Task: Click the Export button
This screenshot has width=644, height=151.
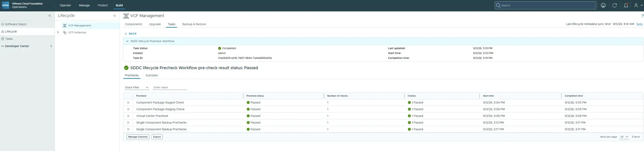Action: [157, 137]
